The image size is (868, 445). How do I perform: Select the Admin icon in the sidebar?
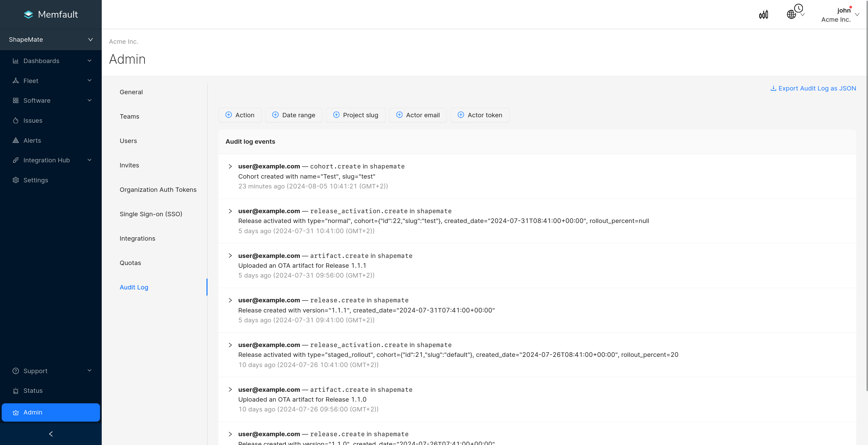point(16,412)
